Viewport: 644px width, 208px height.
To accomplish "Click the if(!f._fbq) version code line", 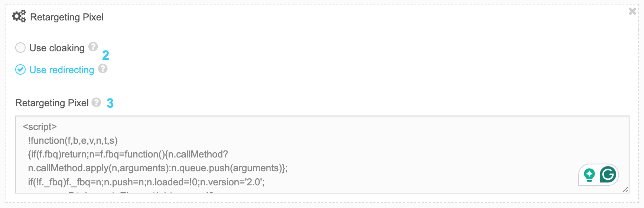I will 146,182.
